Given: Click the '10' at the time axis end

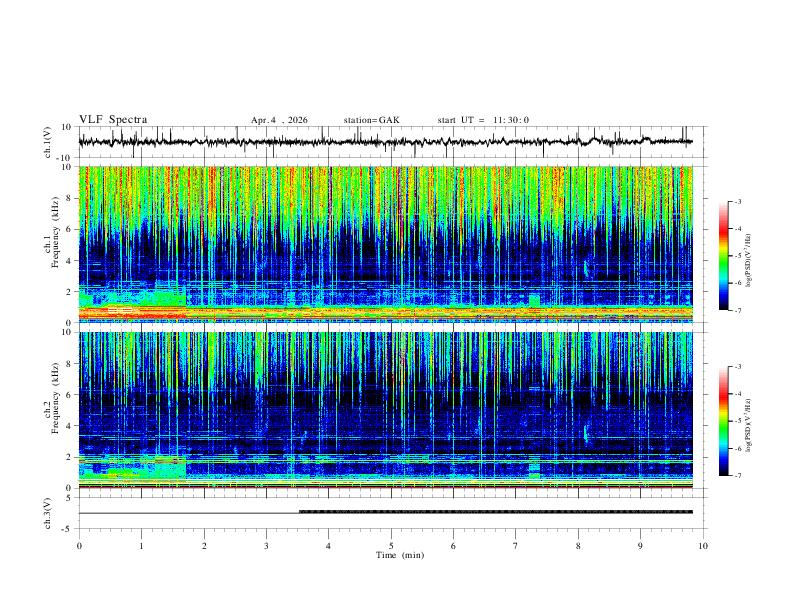Looking at the screenshot, I should click(x=703, y=546).
